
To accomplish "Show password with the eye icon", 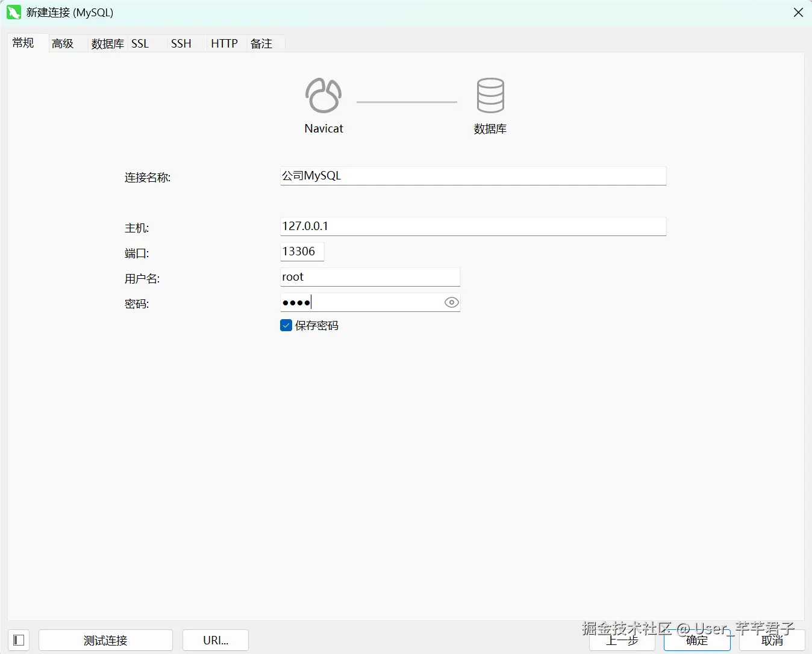I will [x=452, y=302].
